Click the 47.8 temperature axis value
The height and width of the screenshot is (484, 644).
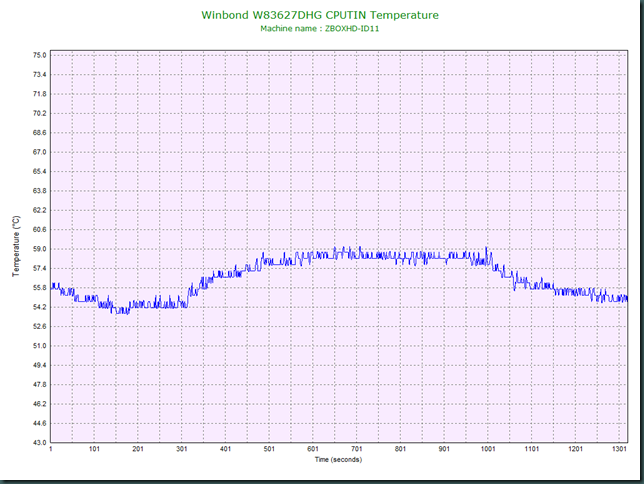[39, 385]
